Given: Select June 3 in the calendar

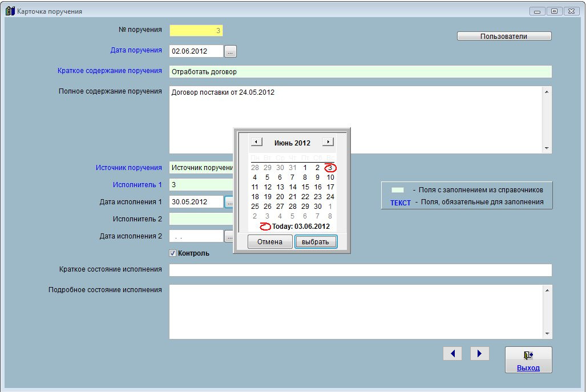Looking at the screenshot, I should 330,168.
